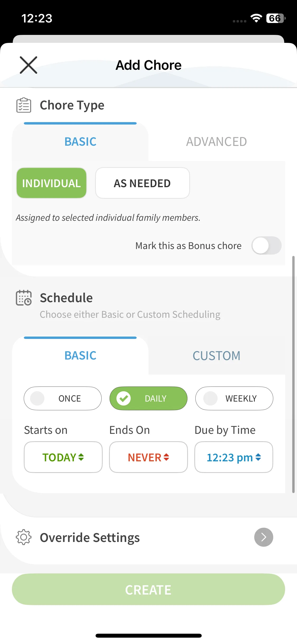Open the Ends On NEVER picker
Image resolution: width=297 pixels, height=644 pixels.
(x=148, y=457)
